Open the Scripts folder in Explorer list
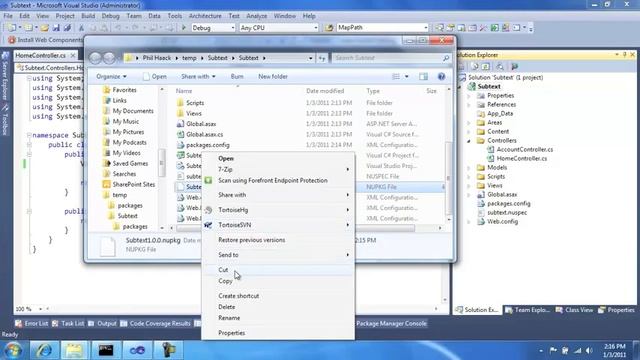The height and width of the screenshot is (360, 640). click(x=195, y=103)
